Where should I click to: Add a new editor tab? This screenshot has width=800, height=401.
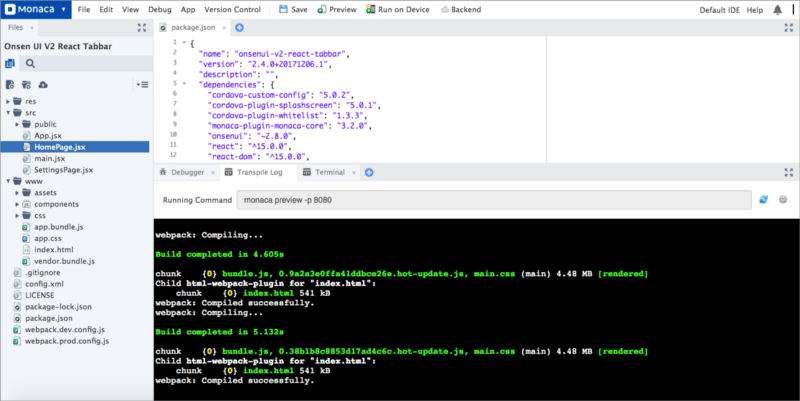click(x=239, y=28)
